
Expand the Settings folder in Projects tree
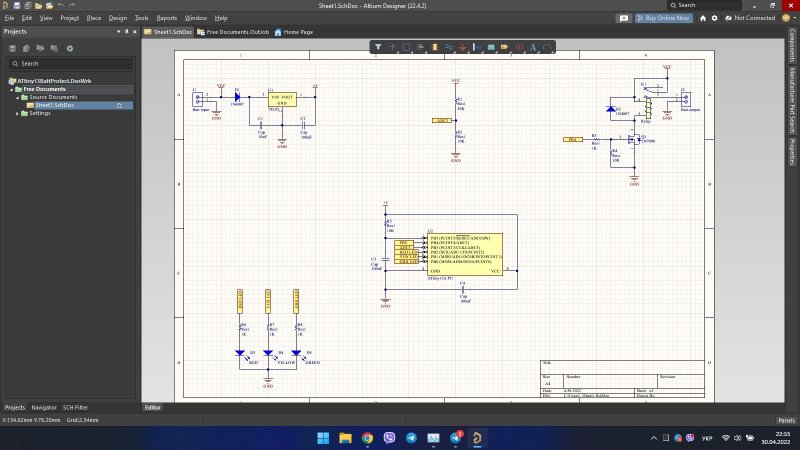tap(17, 113)
